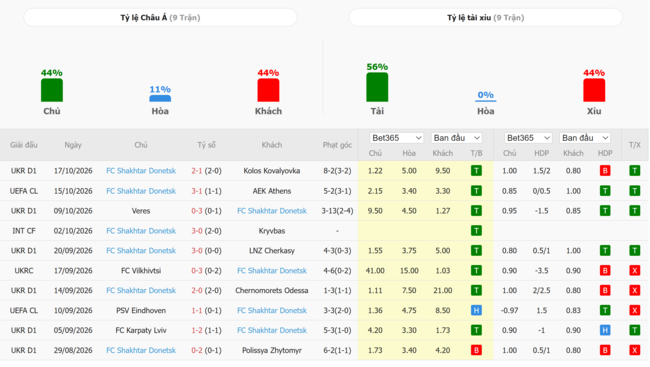Click the INT CF league label

(24, 231)
